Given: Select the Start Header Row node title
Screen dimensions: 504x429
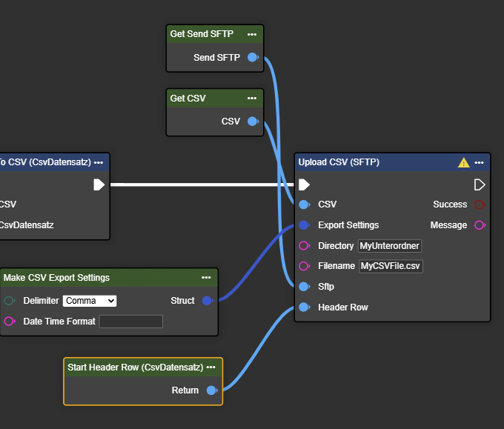Looking at the screenshot, I should 135,367.
